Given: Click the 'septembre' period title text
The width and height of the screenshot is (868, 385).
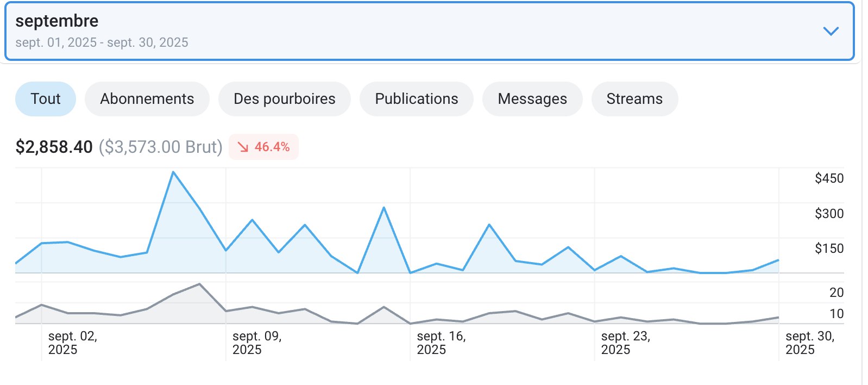Looking at the screenshot, I should click(x=57, y=21).
